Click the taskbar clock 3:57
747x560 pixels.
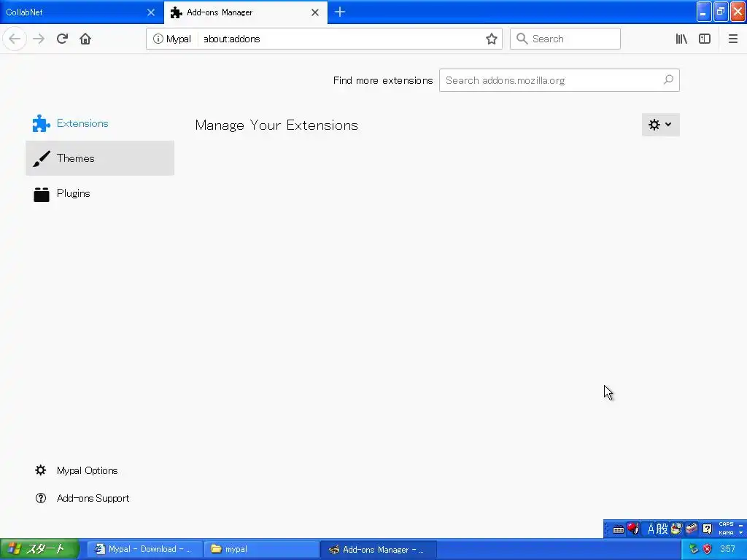point(727,549)
